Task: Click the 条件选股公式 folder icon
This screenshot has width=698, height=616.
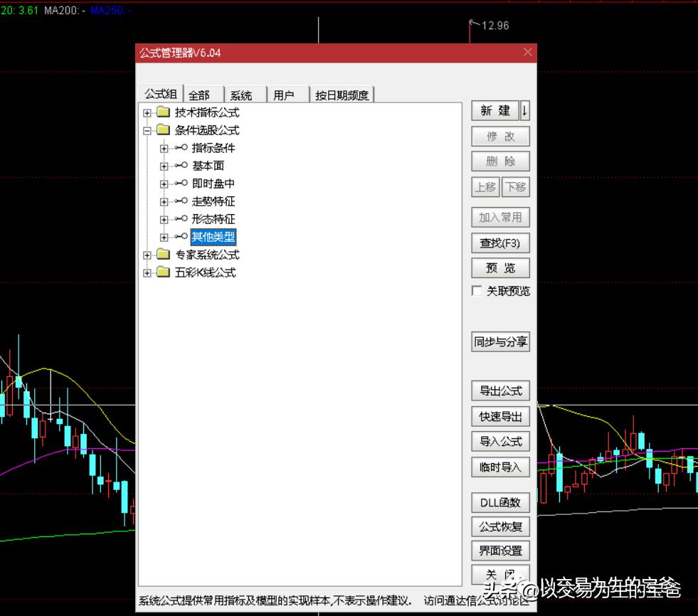Action: point(164,130)
